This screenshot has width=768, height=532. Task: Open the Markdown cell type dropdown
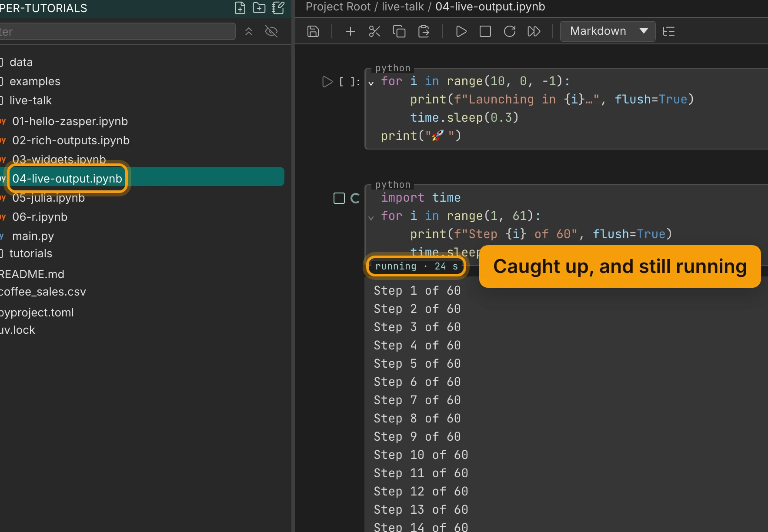(x=608, y=31)
